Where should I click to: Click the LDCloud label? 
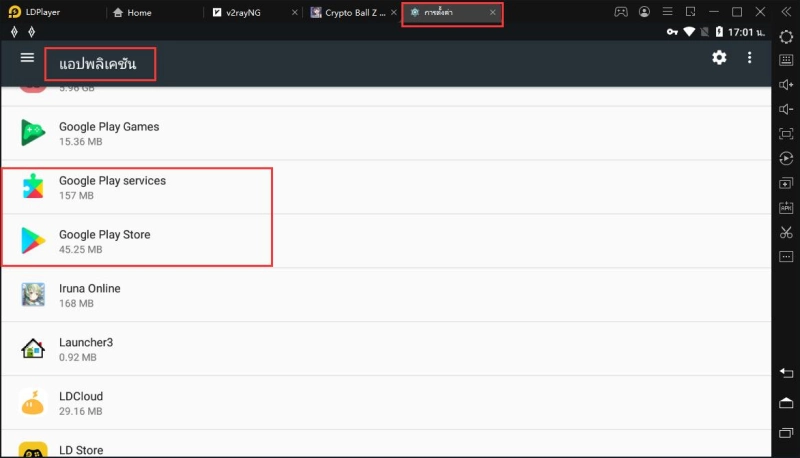pyautogui.click(x=81, y=396)
